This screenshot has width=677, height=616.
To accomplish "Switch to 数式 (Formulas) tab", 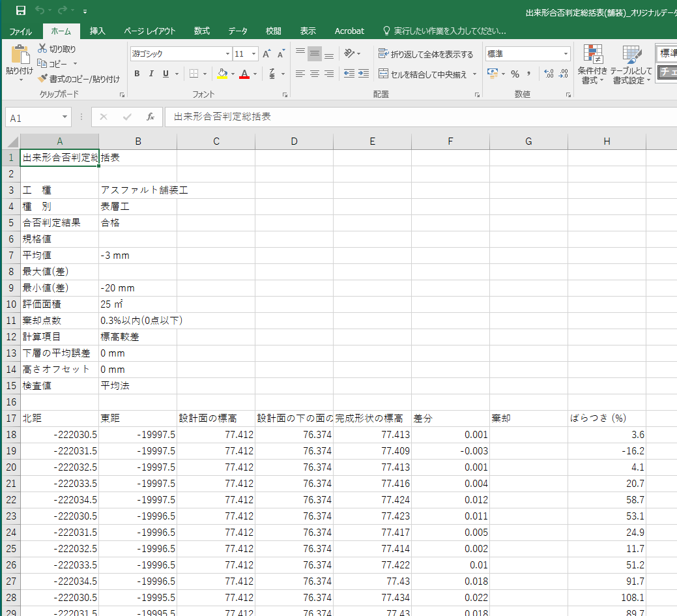I will (201, 31).
